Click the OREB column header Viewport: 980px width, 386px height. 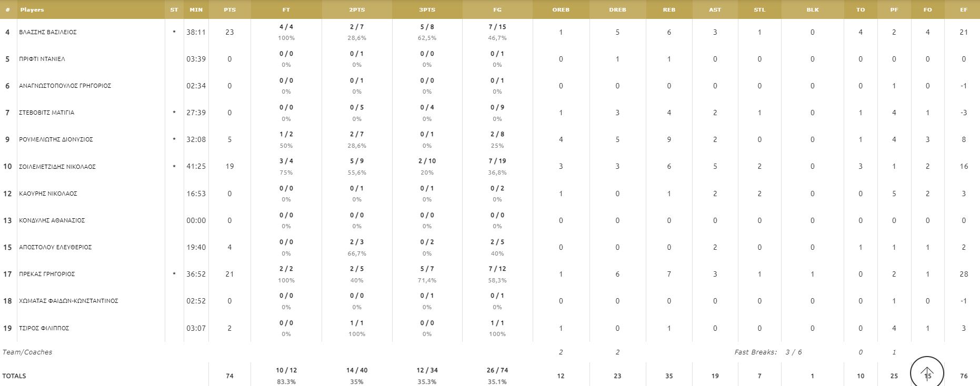[561, 9]
